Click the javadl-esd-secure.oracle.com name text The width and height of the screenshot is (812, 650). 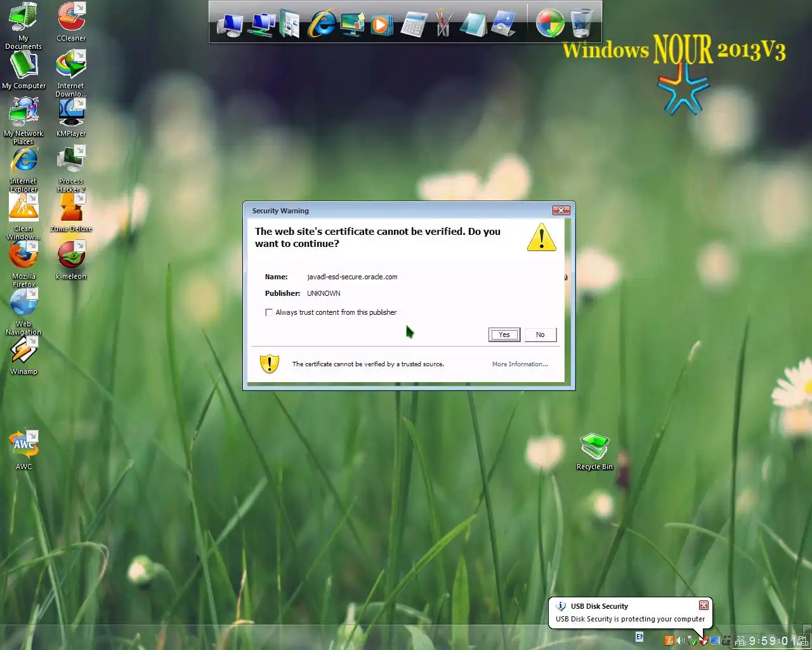(352, 277)
